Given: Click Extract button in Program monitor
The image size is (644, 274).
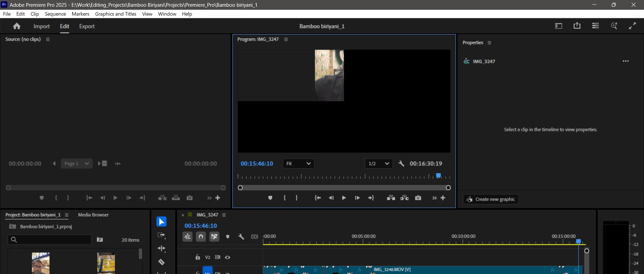Looking at the screenshot, I should click(404, 198).
